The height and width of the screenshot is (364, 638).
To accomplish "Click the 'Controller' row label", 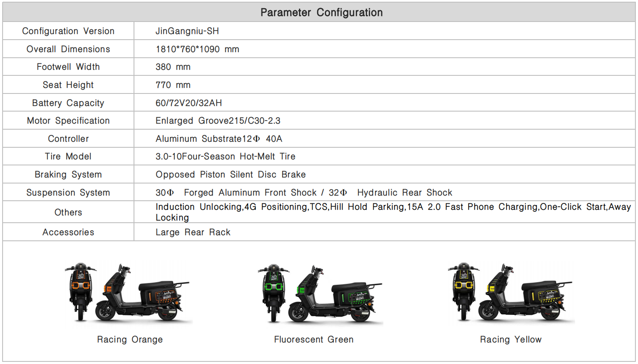I will pos(68,139).
